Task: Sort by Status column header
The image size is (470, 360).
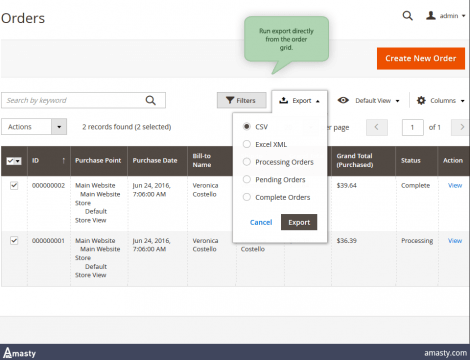Action: click(x=416, y=161)
